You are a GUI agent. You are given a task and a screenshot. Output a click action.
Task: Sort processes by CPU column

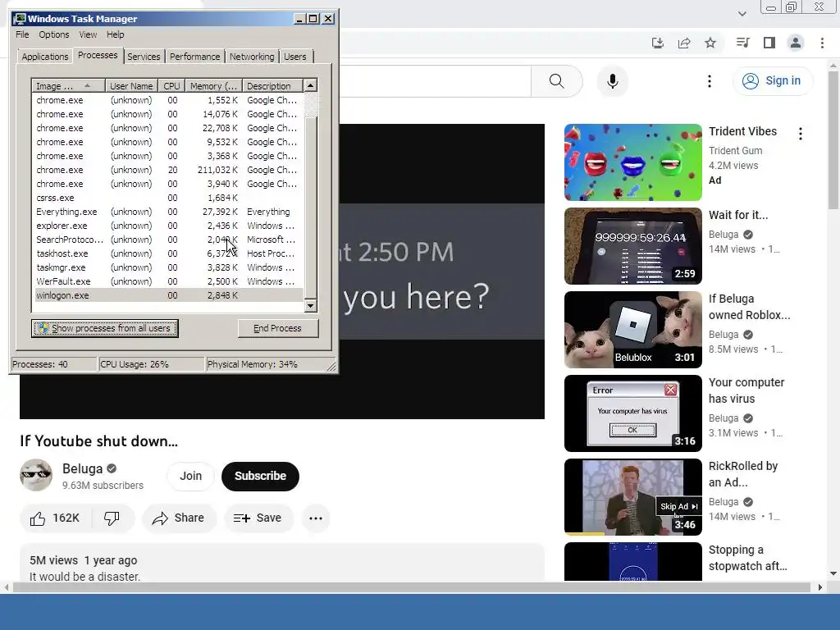[x=172, y=85]
